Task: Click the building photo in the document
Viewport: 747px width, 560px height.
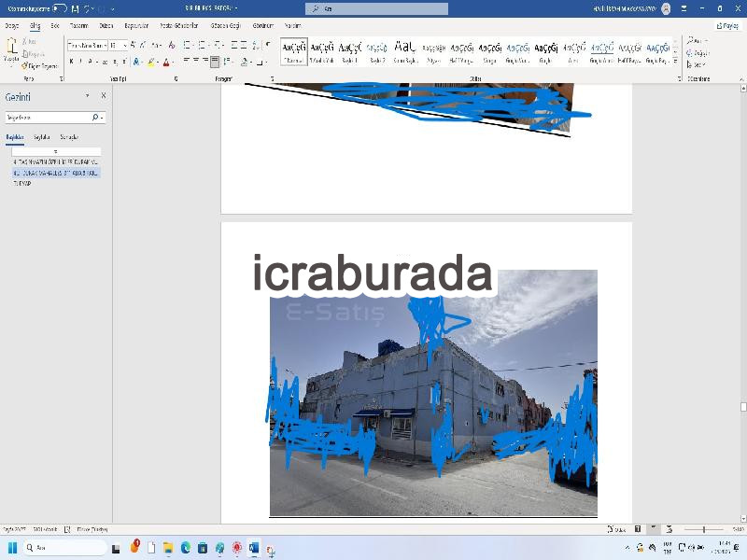Action: point(433,392)
